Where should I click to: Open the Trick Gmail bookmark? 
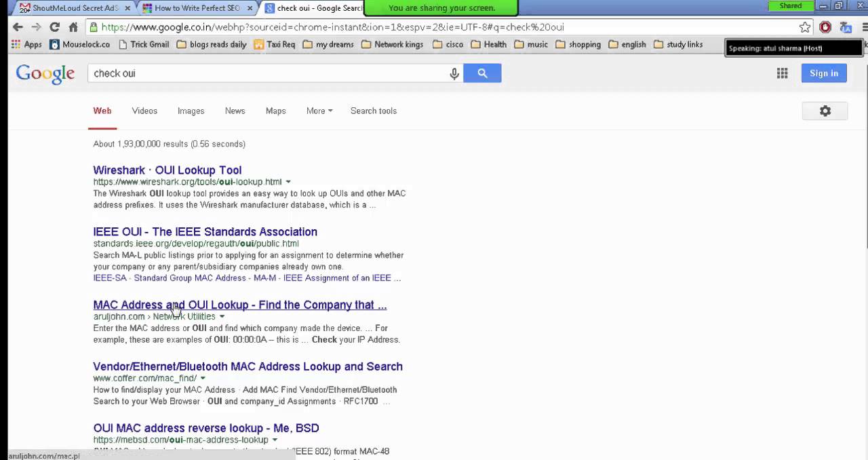point(143,44)
